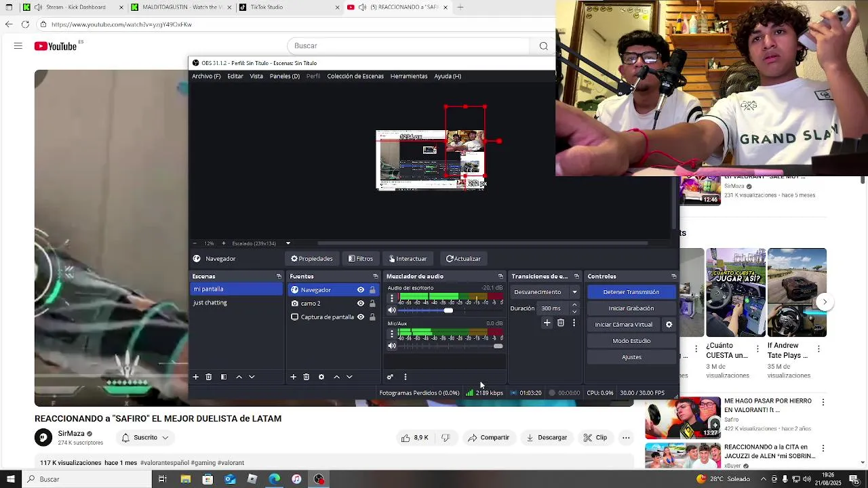The height and width of the screenshot is (488, 868).
Task: Click the Propiedades button for Navegador
Action: pos(312,259)
